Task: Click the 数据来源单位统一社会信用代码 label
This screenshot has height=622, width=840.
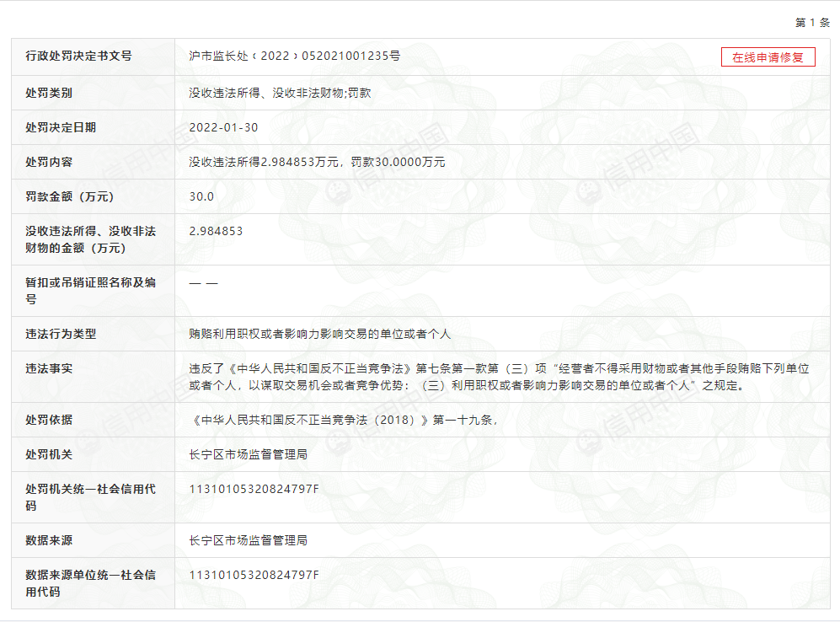Action: 91,583
